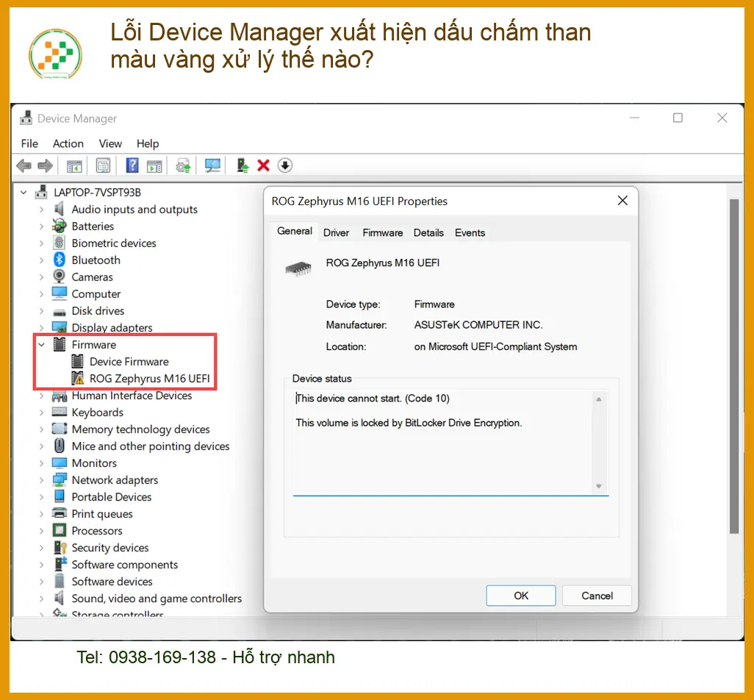Click the red X Uninstall device icon

264,165
